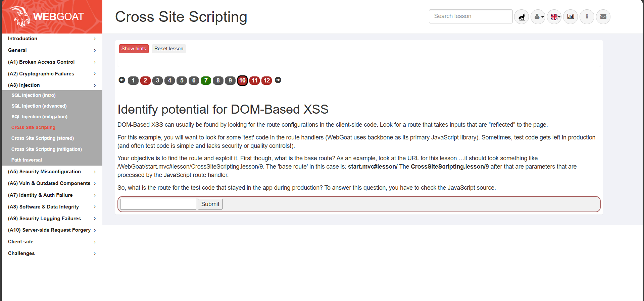This screenshot has height=301, width=644.
Task: Click the Reset lesson button
Action: point(169,49)
